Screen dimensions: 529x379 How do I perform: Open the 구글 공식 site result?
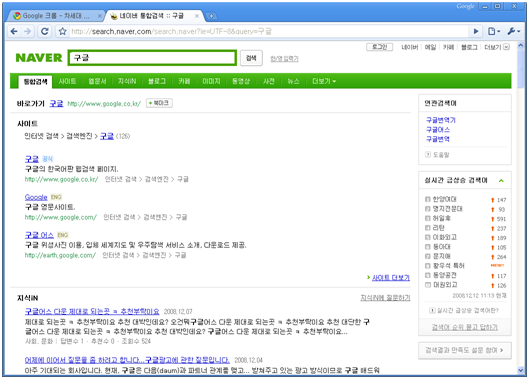(x=32, y=159)
